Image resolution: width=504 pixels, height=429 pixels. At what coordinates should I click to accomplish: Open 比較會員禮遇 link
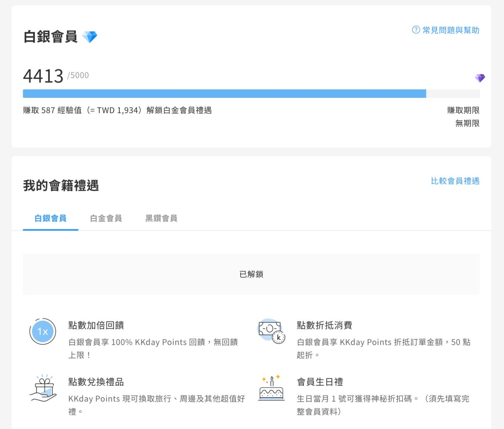click(x=455, y=181)
